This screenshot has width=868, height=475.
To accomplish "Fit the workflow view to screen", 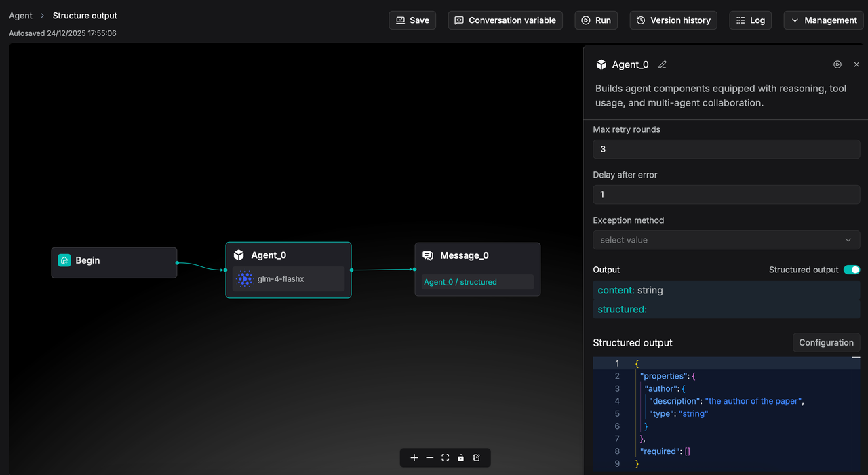I will [446, 458].
